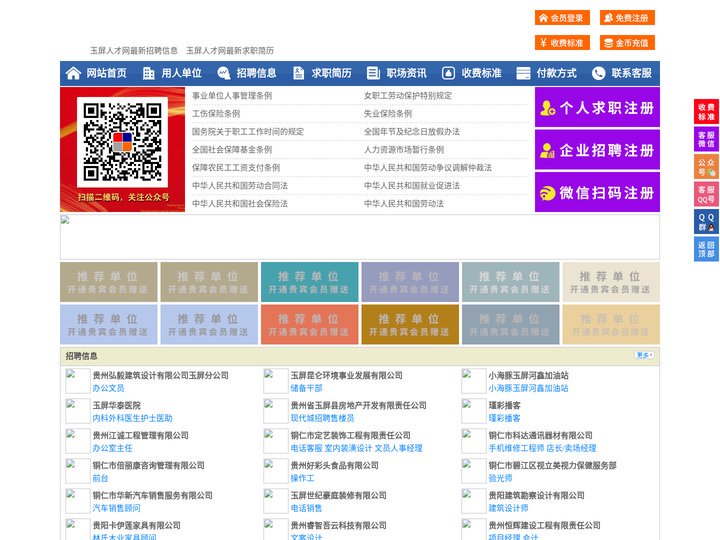Open 工伤保险条例 link

coord(216,113)
